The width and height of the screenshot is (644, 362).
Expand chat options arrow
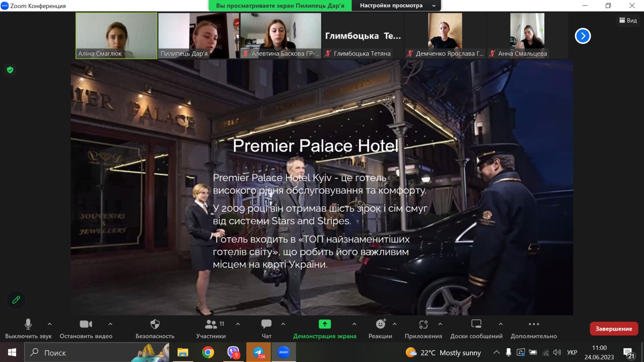[x=283, y=324]
